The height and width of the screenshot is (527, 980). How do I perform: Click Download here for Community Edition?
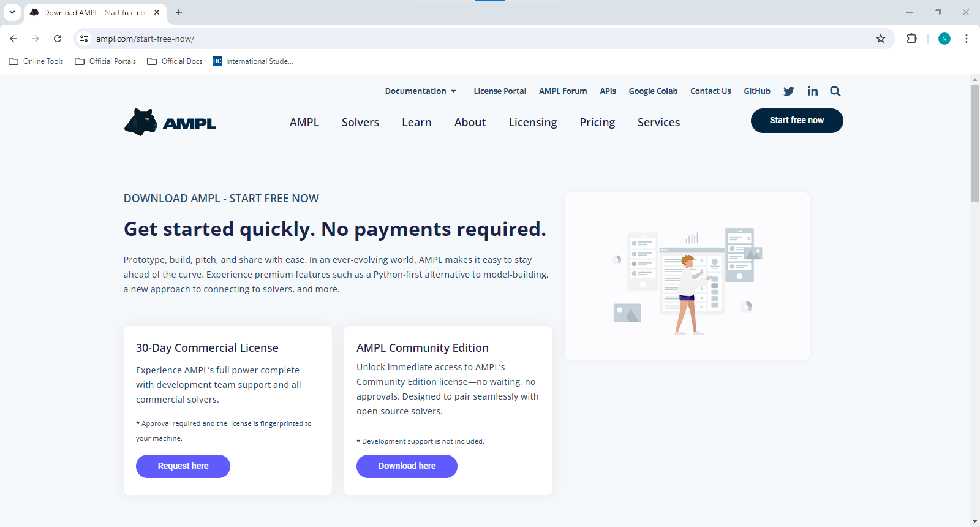click(x=407, y=466)
